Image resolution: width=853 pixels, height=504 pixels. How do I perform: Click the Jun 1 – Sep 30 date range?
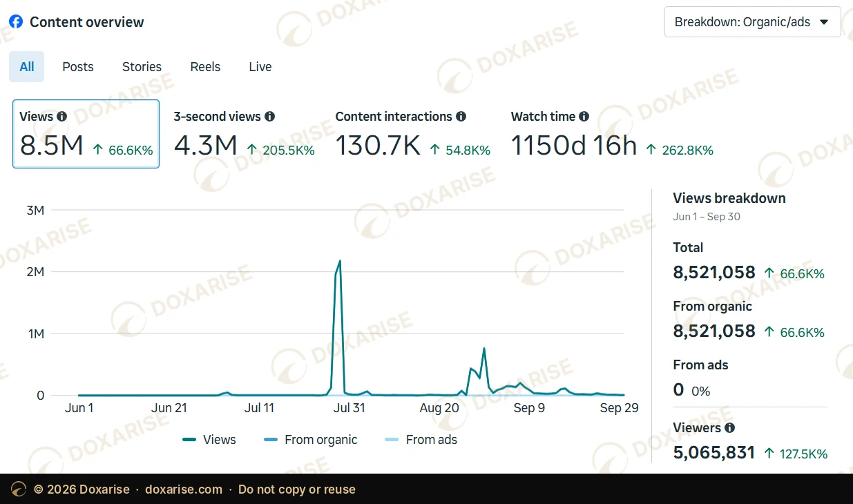[x=707, y=217]
